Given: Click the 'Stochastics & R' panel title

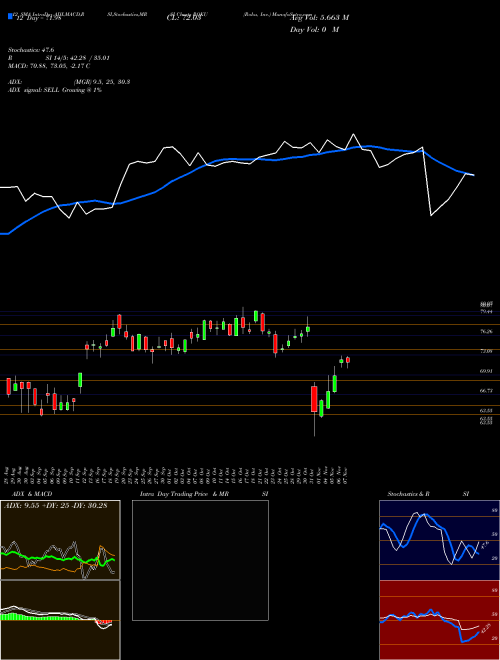Looking at the screenshot, I should point(408,494).
